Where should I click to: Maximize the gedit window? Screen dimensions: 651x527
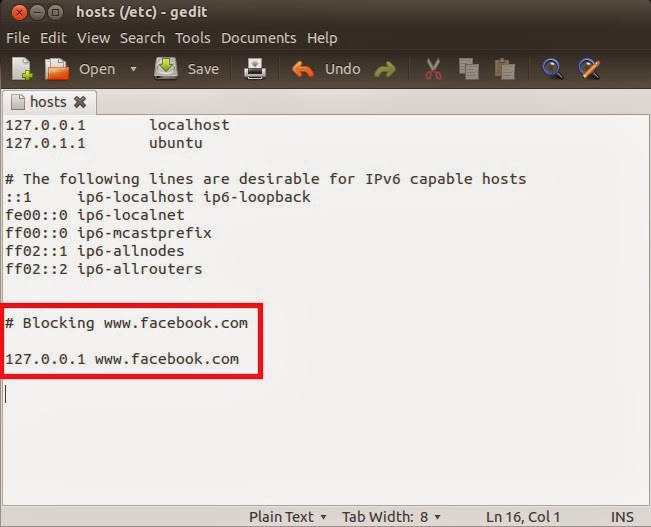coord(55,12)
